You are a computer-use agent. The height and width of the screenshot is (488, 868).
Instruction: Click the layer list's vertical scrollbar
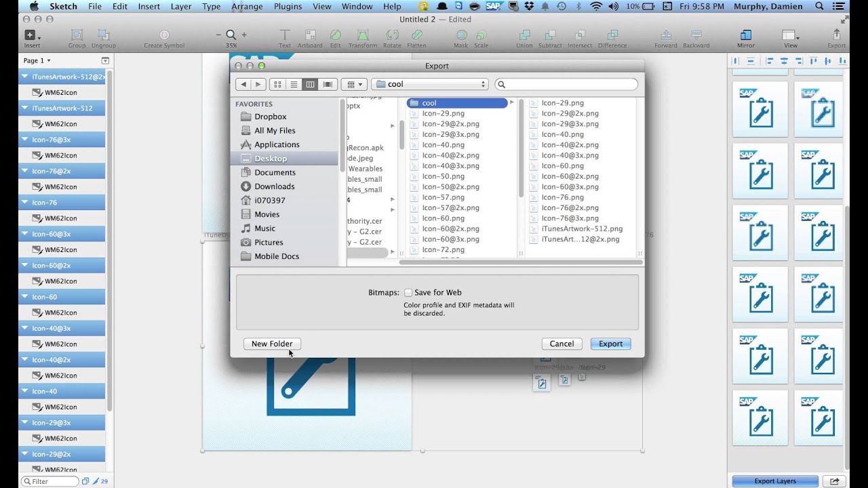[109, 241]
